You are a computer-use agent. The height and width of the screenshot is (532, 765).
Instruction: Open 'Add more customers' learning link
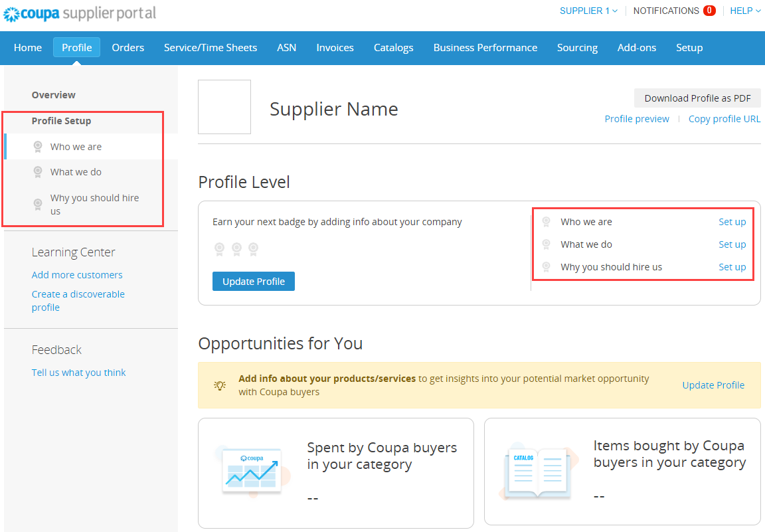point(77,275)
